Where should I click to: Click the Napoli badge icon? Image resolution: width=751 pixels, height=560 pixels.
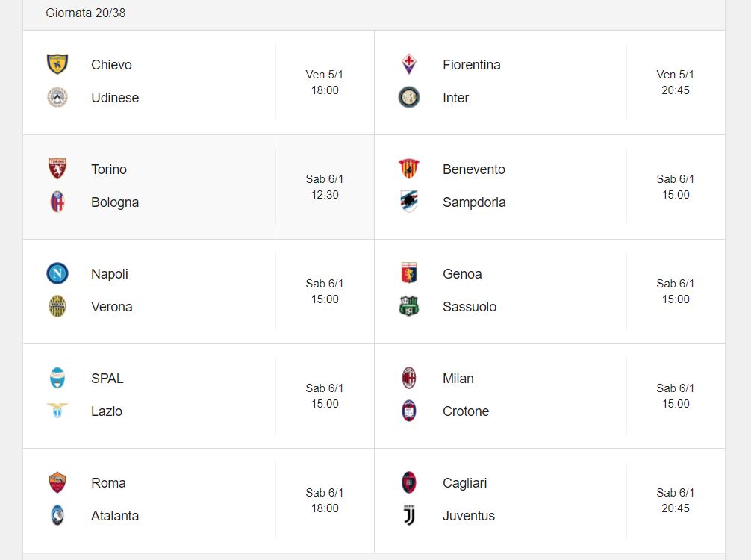click(x=57, y=273)
